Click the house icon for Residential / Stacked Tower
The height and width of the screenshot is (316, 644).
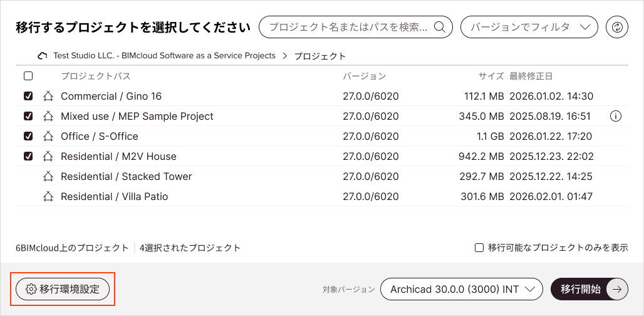[x=48, y=176]
